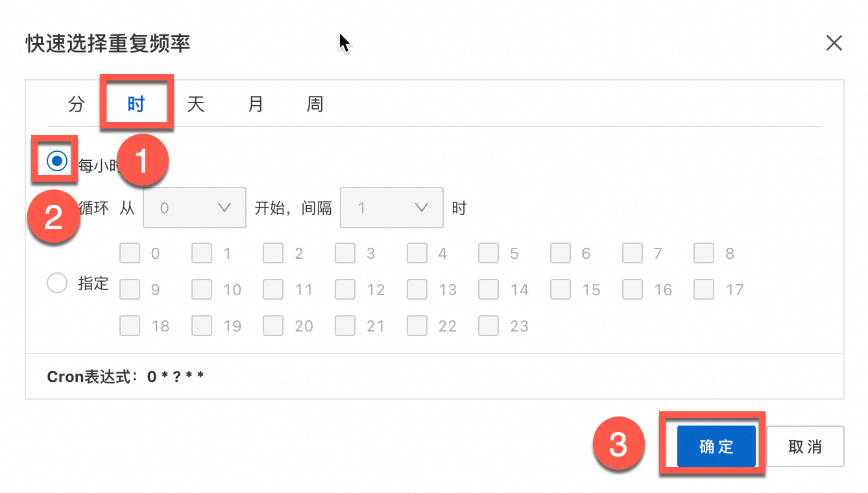Open the 天 (day) tab
This screenshot has height=493, width=868.
(x=196, y=104)
